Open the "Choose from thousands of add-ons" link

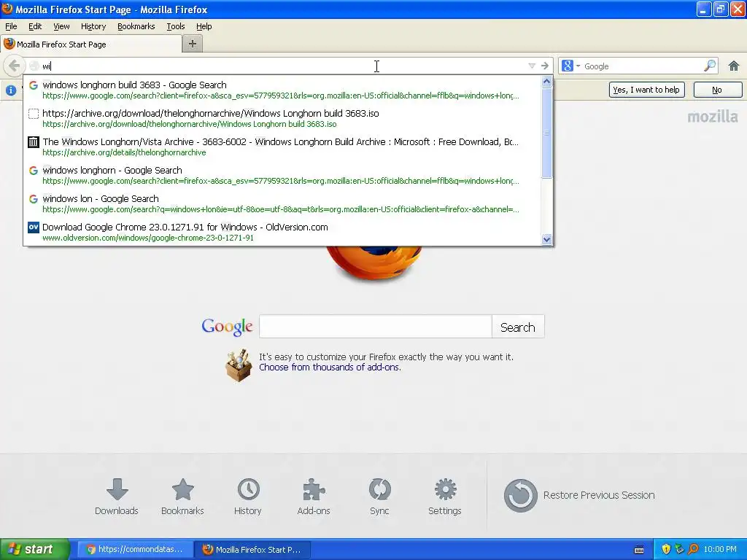point(330,367)
